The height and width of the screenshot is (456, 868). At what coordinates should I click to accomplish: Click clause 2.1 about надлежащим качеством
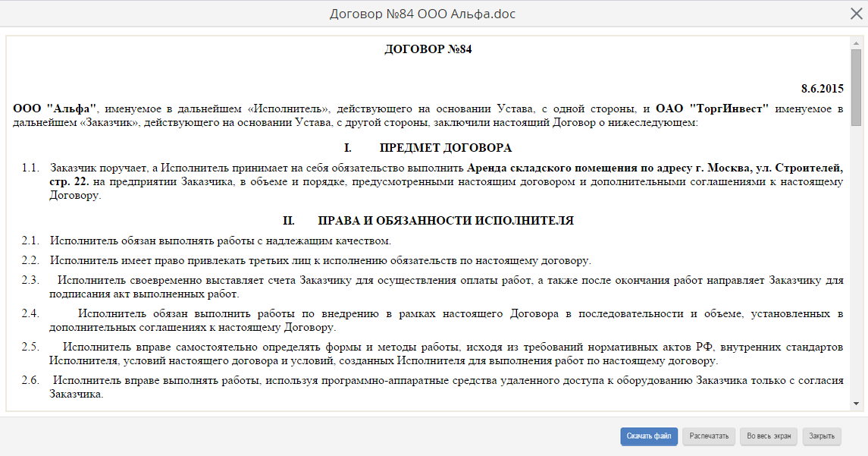point(221,241)
